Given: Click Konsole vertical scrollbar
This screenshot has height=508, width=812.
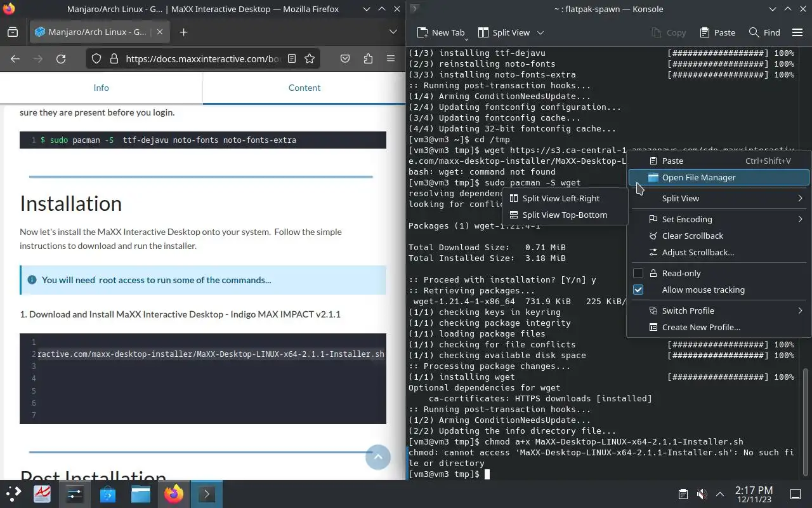Looking at the screenshot, I should 807,423.
